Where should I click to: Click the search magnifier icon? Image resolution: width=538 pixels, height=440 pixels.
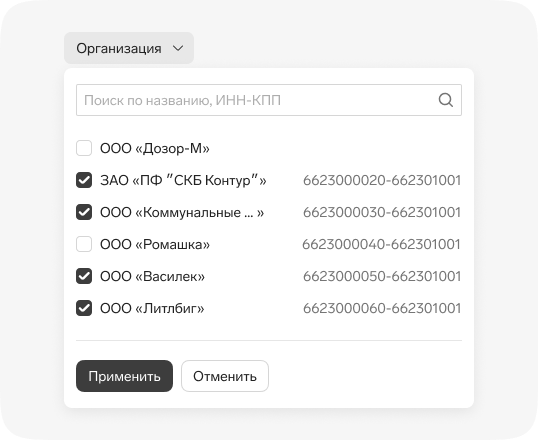pyautogui.click(x=445, y=100)
